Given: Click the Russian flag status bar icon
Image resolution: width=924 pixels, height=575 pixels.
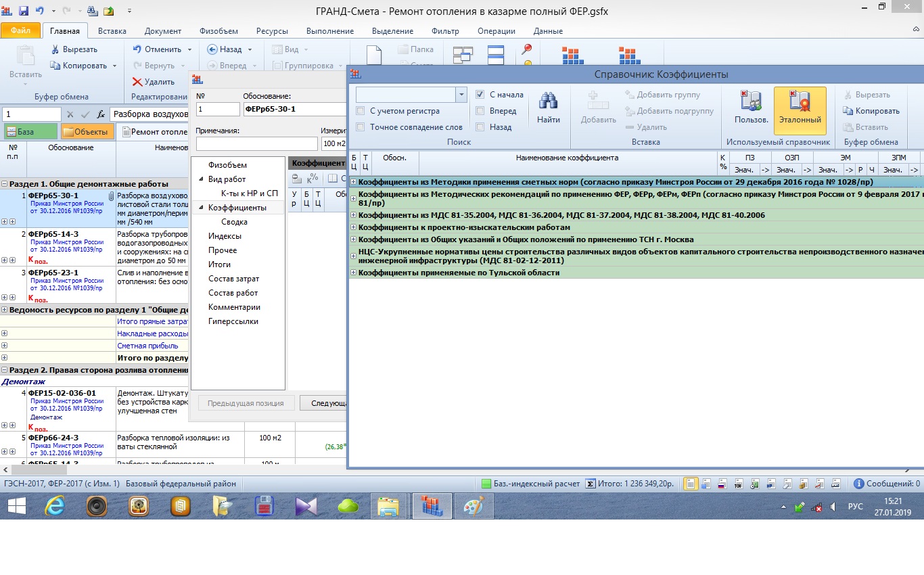Looking at the screenshot, I should 721,484.
